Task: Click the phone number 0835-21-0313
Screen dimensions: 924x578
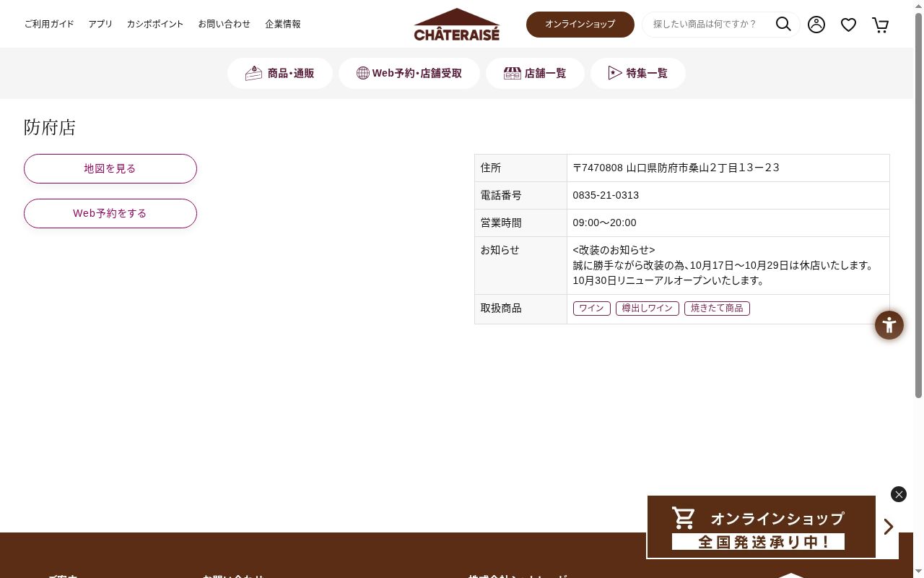Action: [x=606, y=195]
